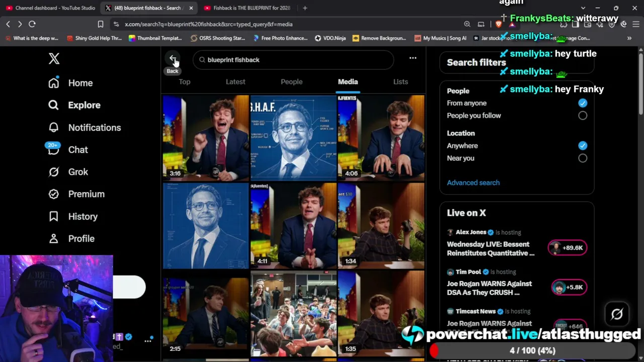
Task: Select the People you follow radio option
Action: pyautogui.click(x=582, y=116)
